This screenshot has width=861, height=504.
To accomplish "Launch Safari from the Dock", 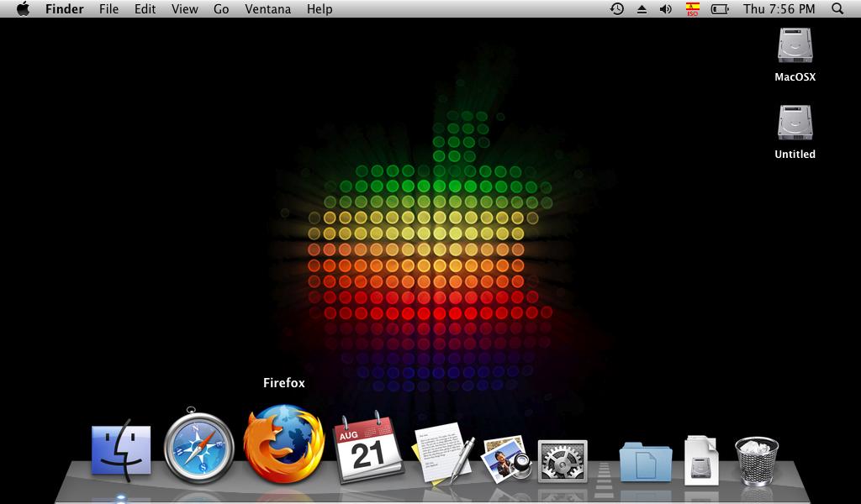I will (198, 446).
